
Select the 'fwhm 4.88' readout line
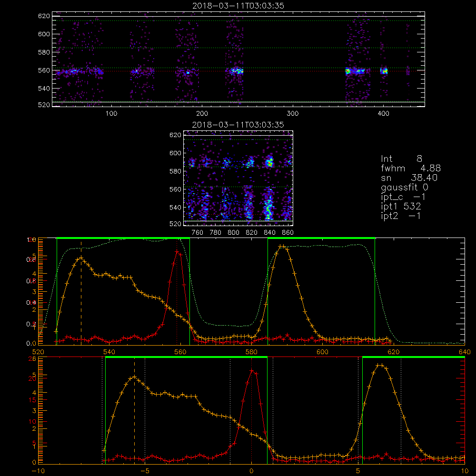point(411,168)
